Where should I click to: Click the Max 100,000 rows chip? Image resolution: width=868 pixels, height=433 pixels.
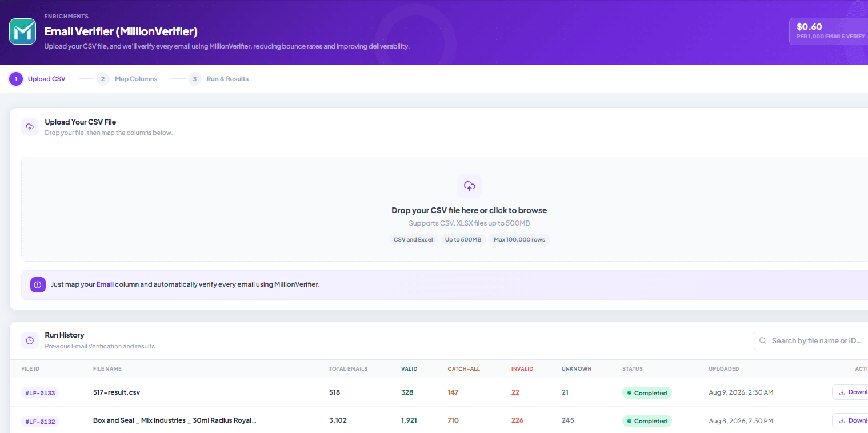[x=519, y=239]
